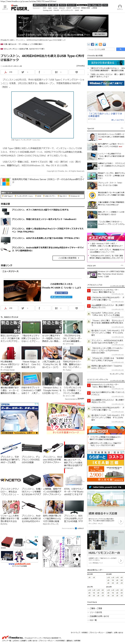Click the Windows logo Azure article thumbnail
This screenshot has height=644, width=125.
6,182
